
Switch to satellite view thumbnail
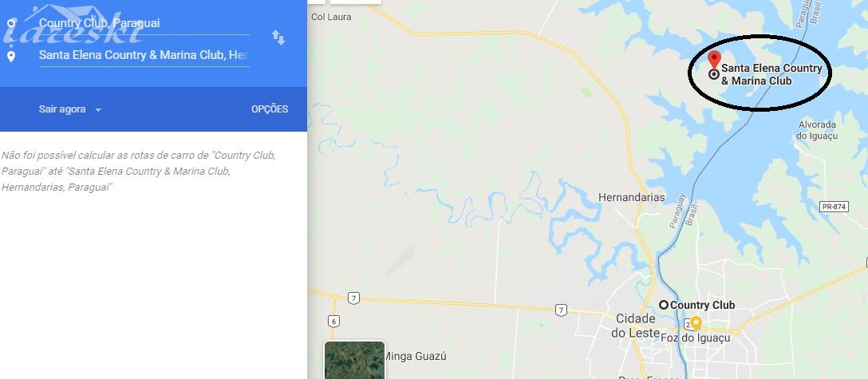(x=354, y=360)
